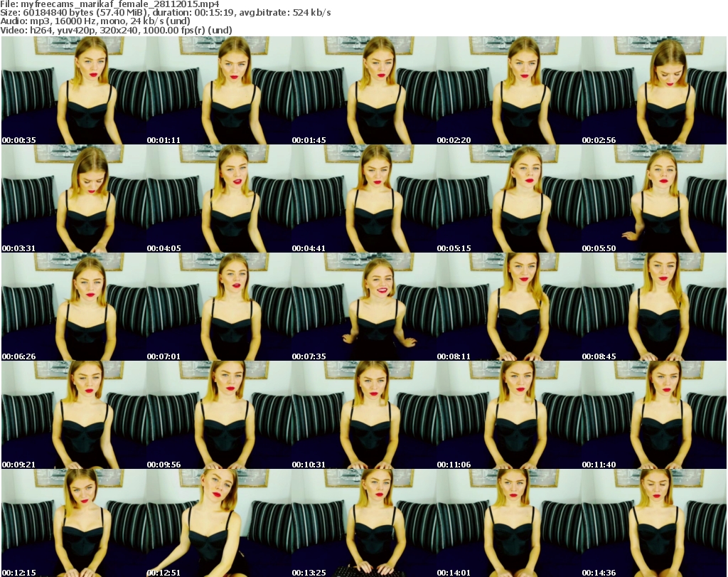Pick the 00:07:35 frame

364,307
